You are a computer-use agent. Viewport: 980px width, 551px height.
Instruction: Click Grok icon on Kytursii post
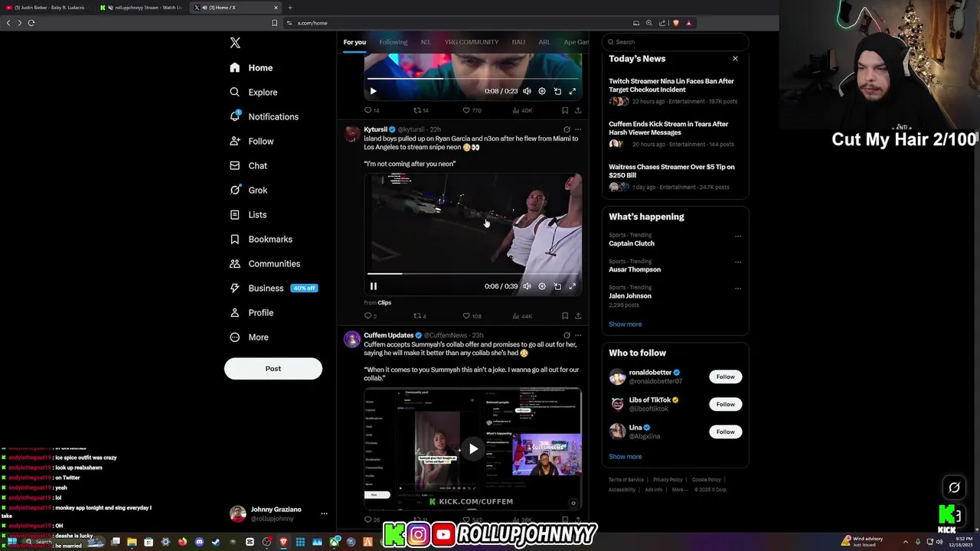(567, 129)
